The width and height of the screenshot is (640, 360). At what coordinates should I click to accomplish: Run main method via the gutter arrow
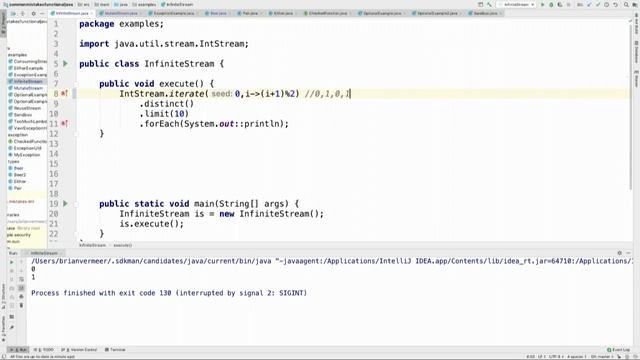[65, 203]
